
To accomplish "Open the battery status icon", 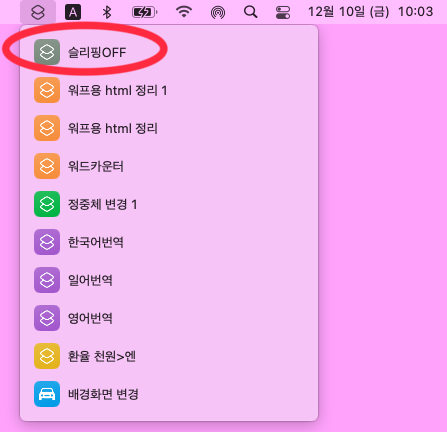I will pos(145,13).
